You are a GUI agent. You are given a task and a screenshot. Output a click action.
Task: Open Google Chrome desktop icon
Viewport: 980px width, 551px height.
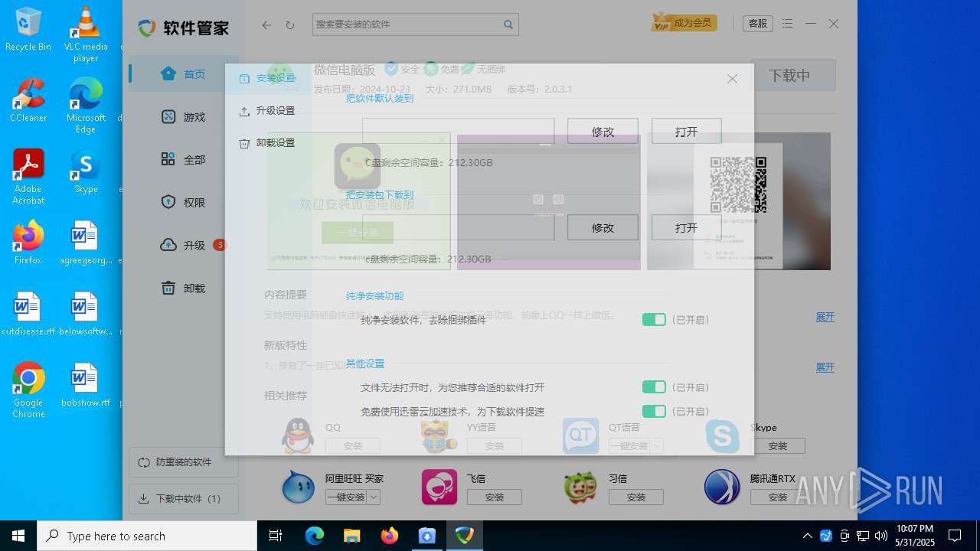[x=28, y=390]
